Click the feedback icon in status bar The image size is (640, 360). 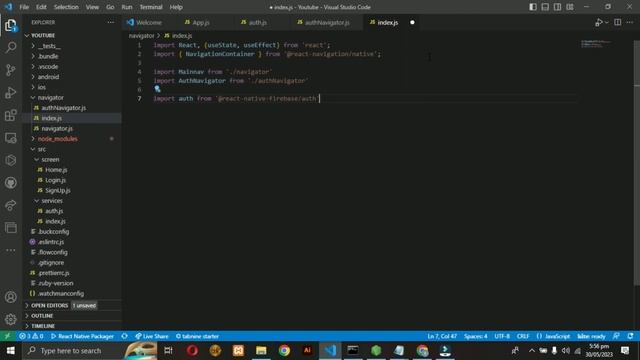click(616, 336)
